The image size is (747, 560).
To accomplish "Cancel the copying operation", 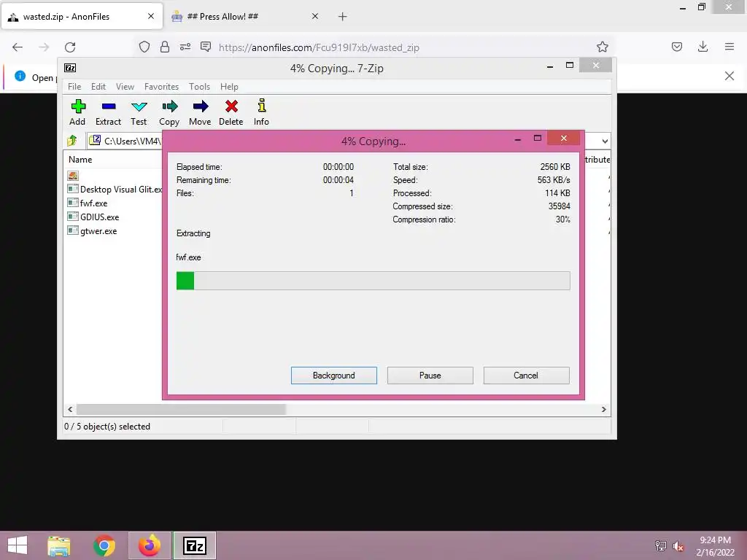I will tap(526, 376).
